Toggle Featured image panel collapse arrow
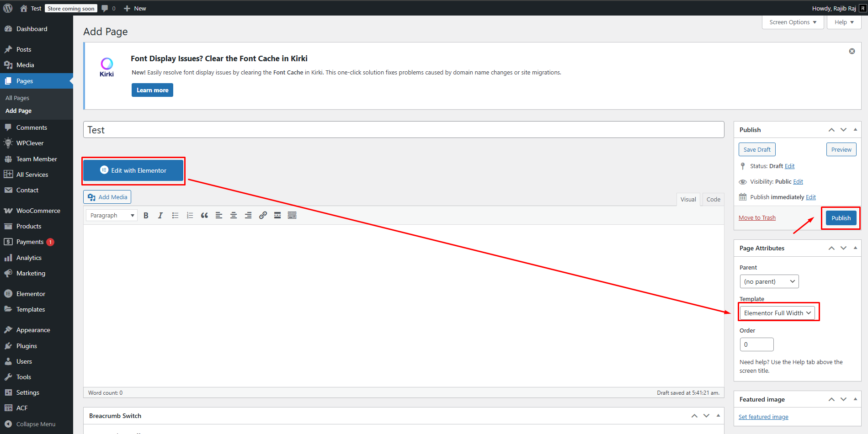Viewport: 868px width, 434px height. (855, 399)
